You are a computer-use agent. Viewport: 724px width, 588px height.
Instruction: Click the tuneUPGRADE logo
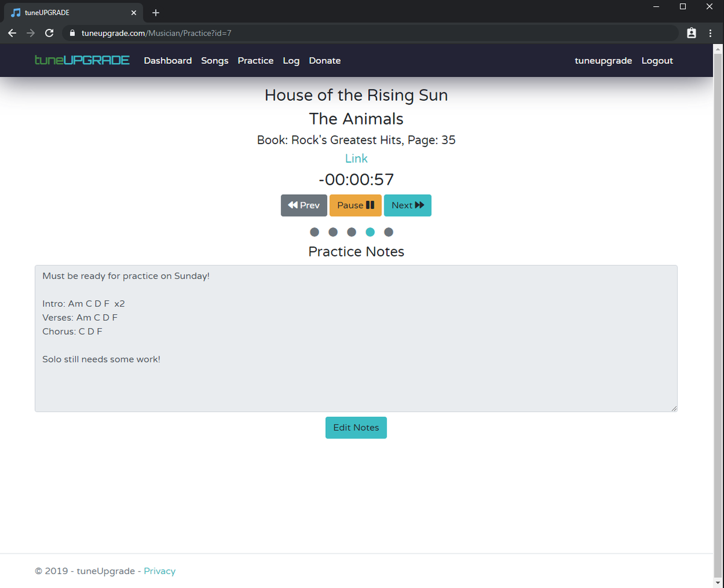click(x=82, y=60)
